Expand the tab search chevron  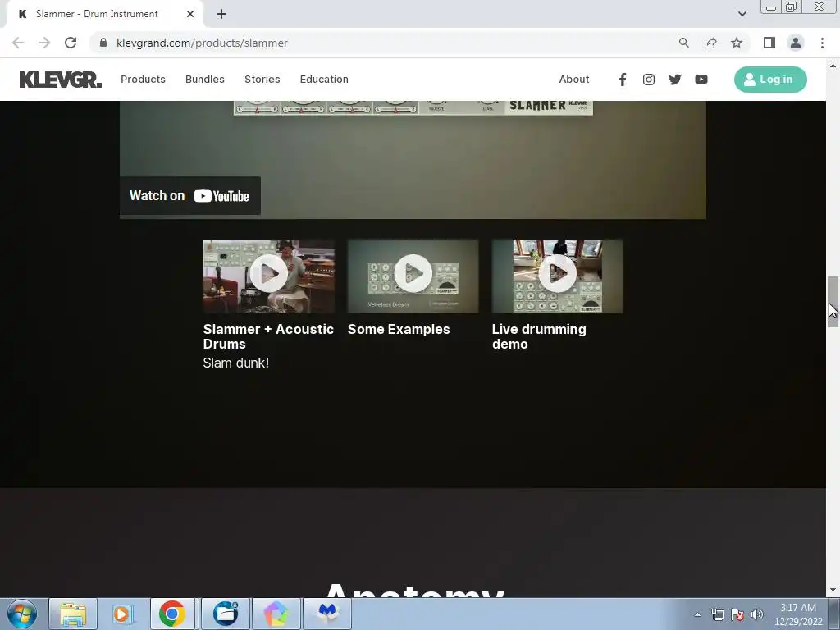point(742,14)
